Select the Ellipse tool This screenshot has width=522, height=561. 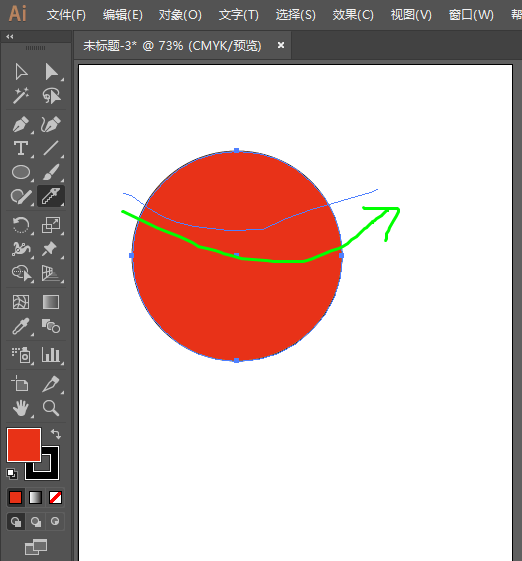coord(21,172)
